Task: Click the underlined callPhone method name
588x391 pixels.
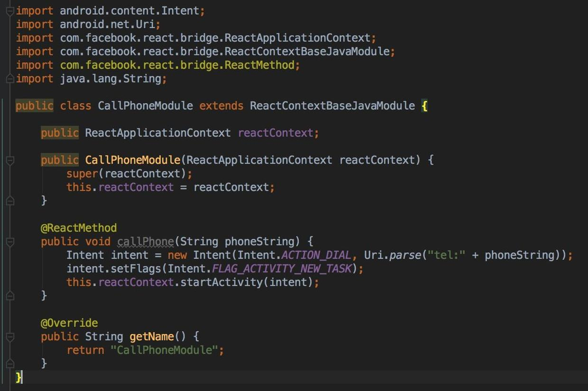Action: [x=146, y=242]
